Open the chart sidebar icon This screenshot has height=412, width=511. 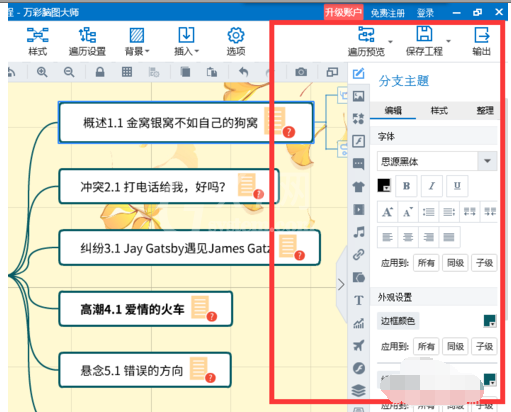(359, 323)
